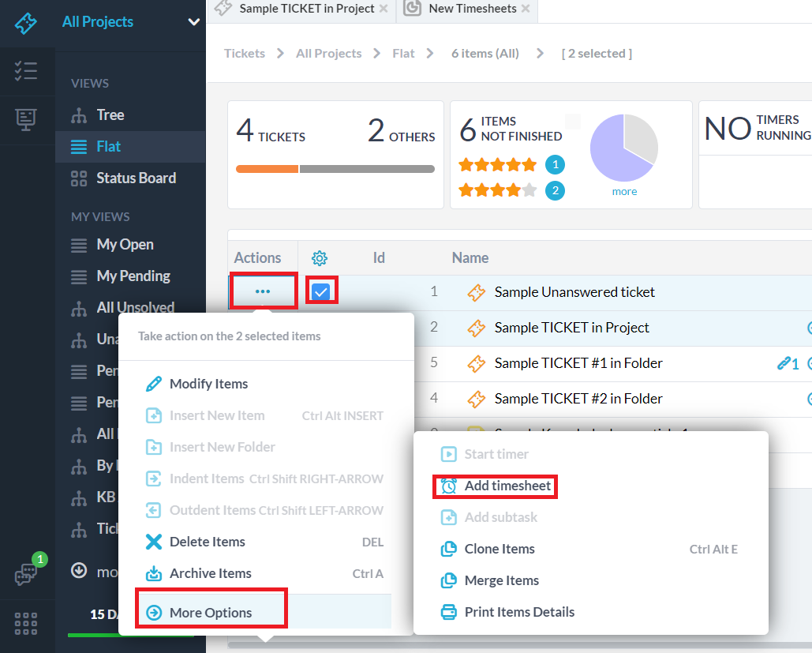Click the blue badge showing 2

[556, 191]
